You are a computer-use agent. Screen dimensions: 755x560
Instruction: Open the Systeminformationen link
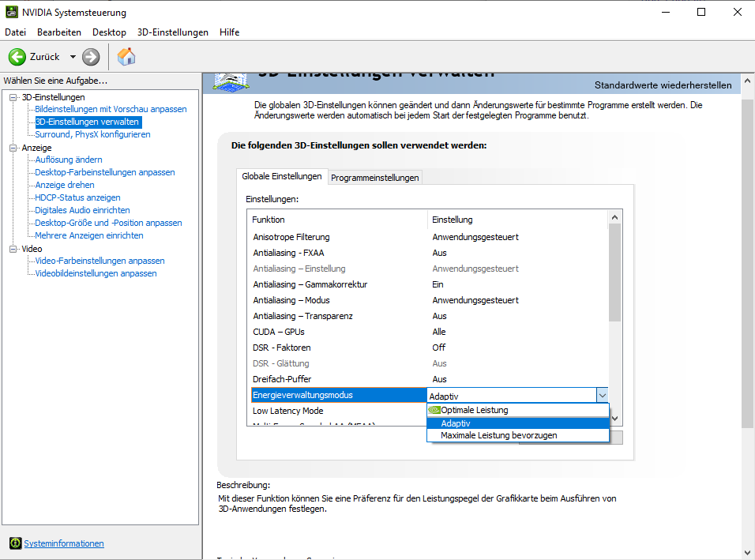(x=64, y=543)
